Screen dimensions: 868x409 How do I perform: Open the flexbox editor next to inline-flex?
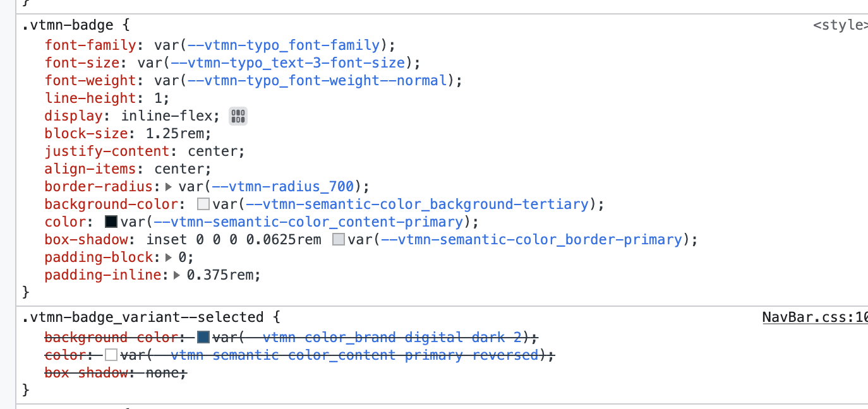238,116
